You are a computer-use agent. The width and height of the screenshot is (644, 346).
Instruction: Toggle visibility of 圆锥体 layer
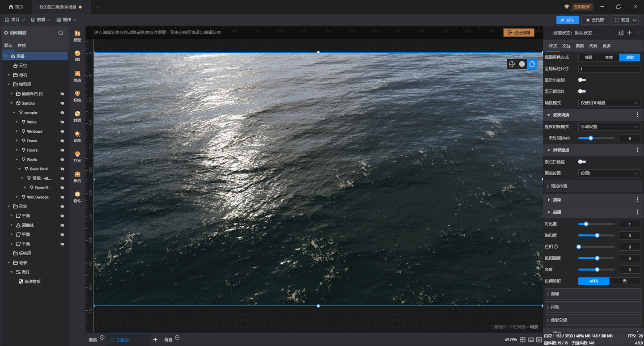[63, 225]
